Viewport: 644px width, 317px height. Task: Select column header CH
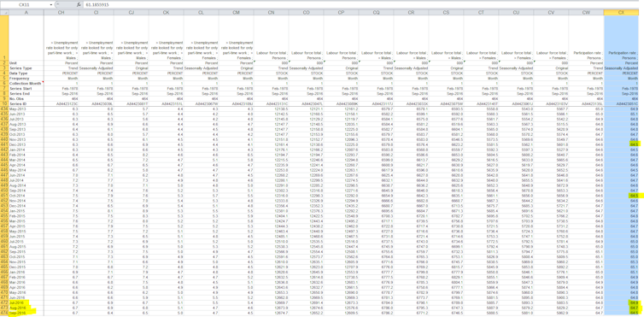tap(61, 13)
